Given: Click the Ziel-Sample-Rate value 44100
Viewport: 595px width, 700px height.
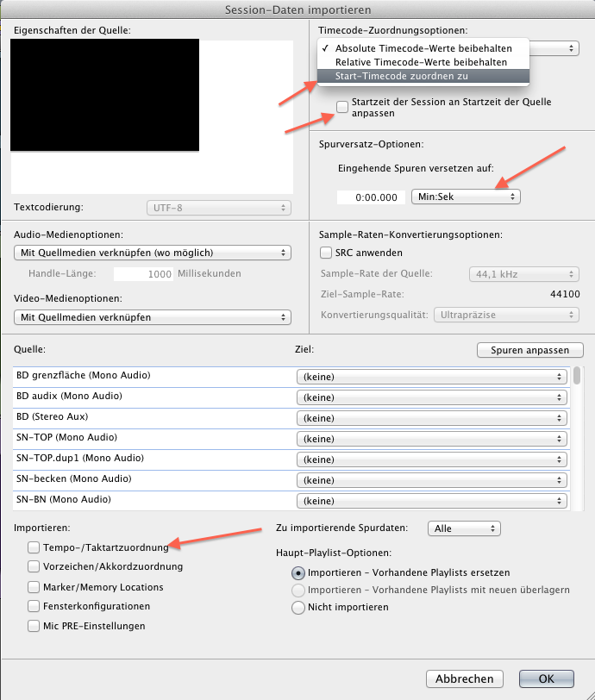Looking at the screenshot, I should click(565, 294).
